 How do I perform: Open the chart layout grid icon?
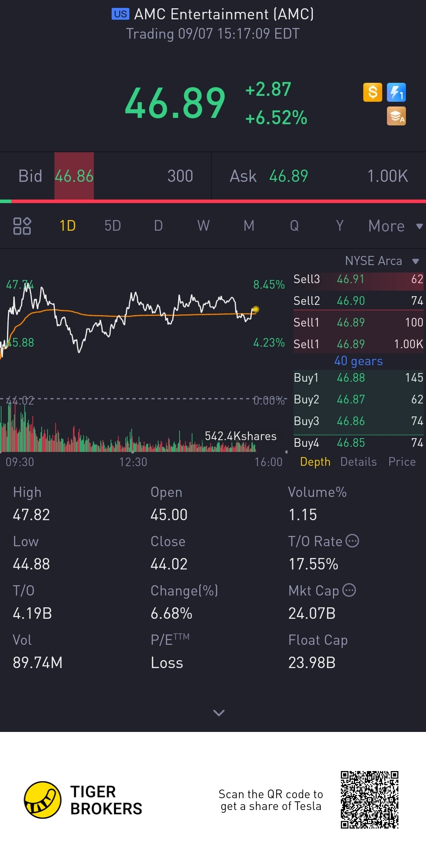point(22,226)
